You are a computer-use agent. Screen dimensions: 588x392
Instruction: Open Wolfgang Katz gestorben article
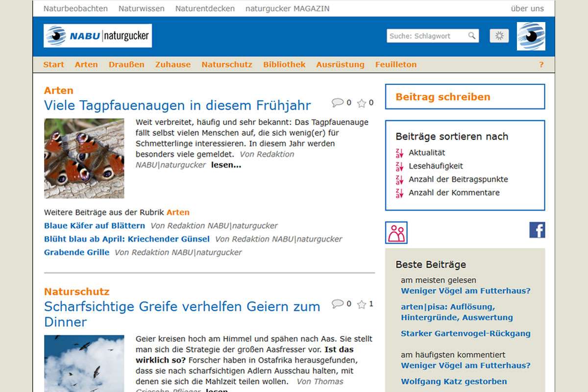point(454,382)
